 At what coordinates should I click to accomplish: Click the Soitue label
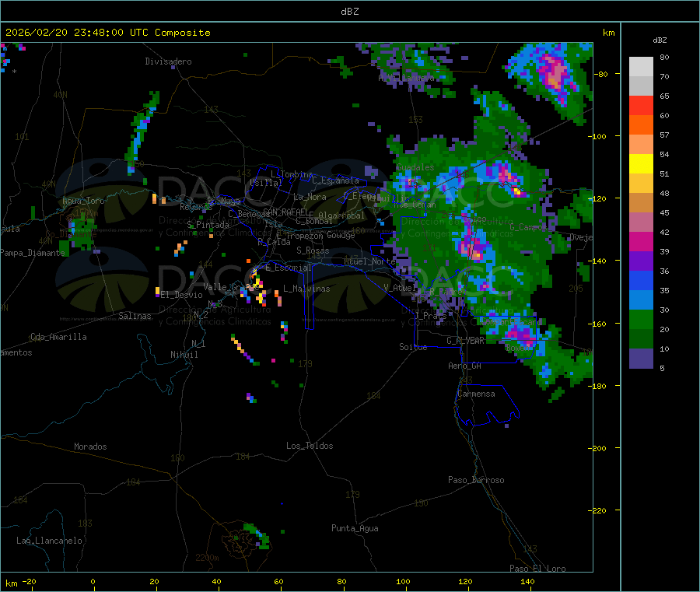[x=413, y=347]
